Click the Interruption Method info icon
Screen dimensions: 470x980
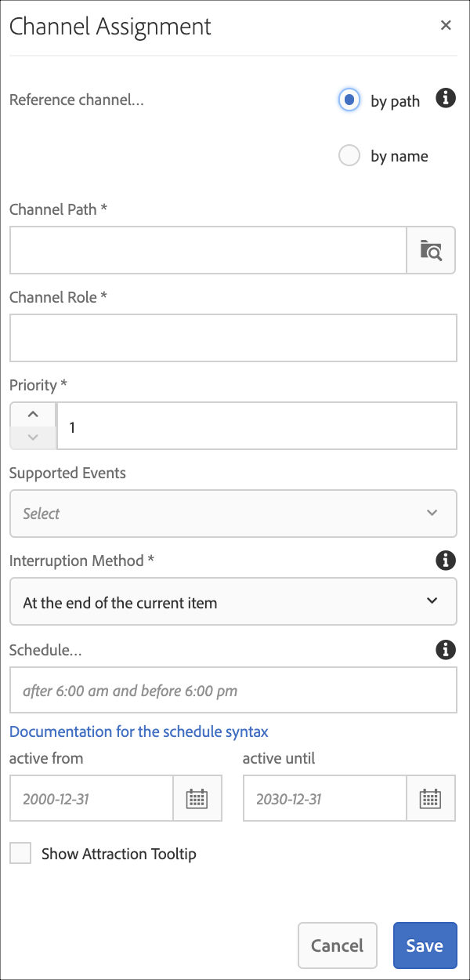click(x=446, y=561)
